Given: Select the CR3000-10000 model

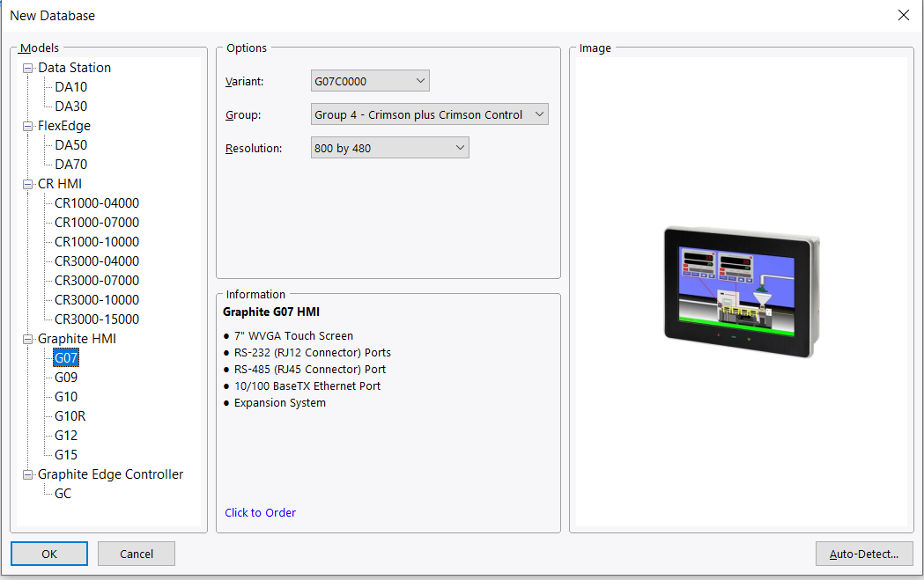Looking at the screenshot, I should (97, 300).
